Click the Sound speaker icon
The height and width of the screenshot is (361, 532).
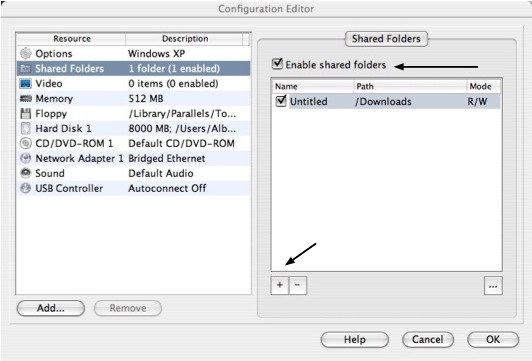[x=26, y=173]
